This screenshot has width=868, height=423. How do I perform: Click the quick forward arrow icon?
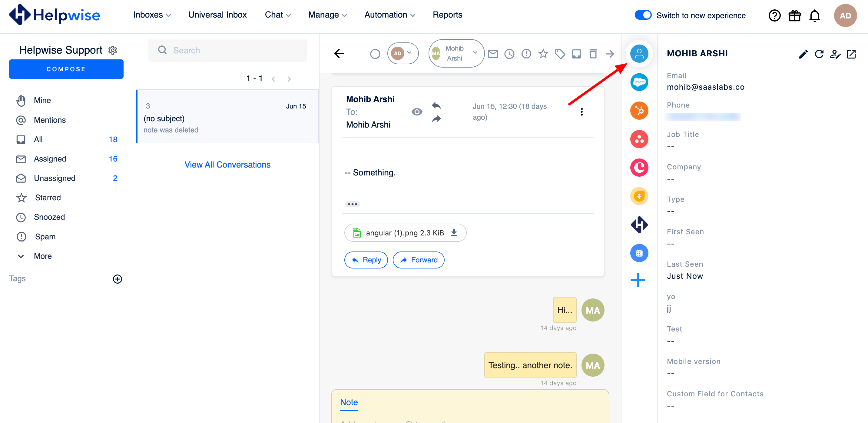coord(436,119)
